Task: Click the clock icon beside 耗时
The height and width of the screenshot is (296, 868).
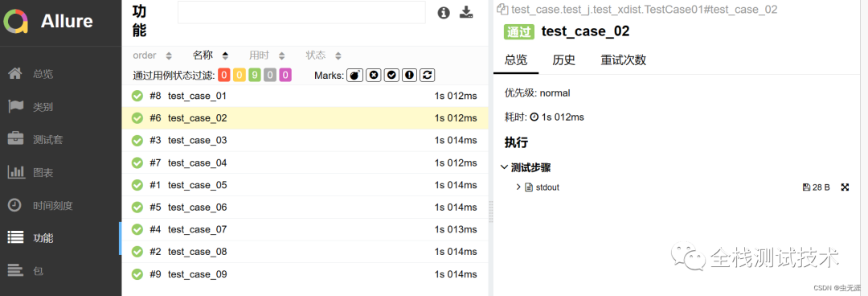Action: 534,117
